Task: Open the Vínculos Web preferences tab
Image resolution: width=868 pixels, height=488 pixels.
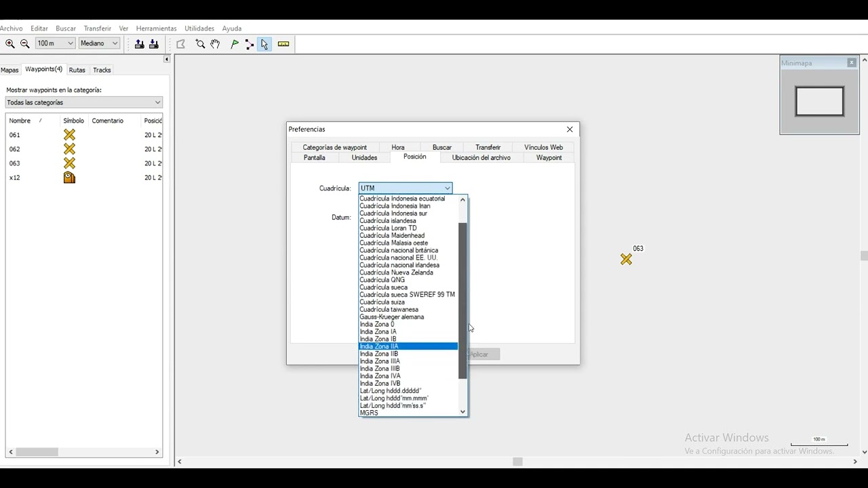Action: (543, 147)
